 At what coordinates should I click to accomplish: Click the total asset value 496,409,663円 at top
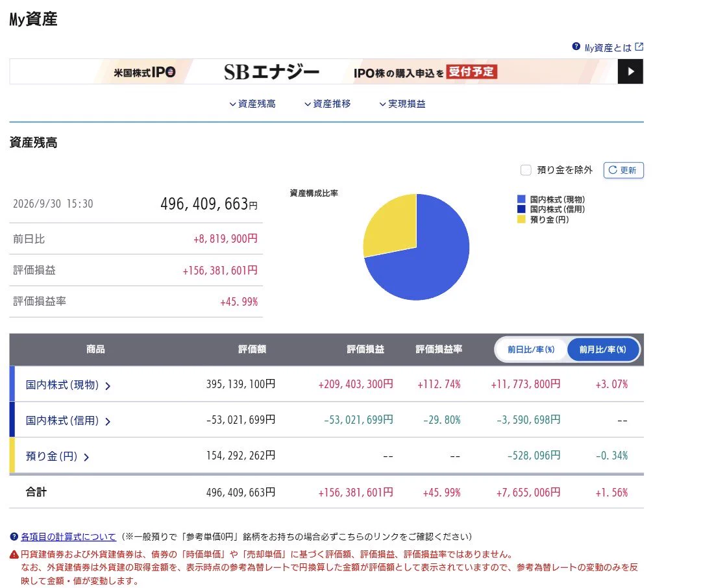[209, 204]
